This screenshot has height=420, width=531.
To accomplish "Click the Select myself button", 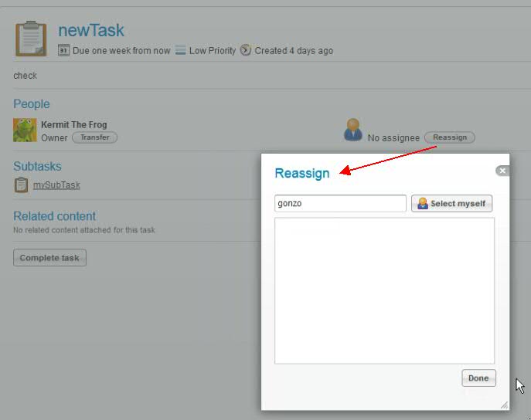I will 451,204.
